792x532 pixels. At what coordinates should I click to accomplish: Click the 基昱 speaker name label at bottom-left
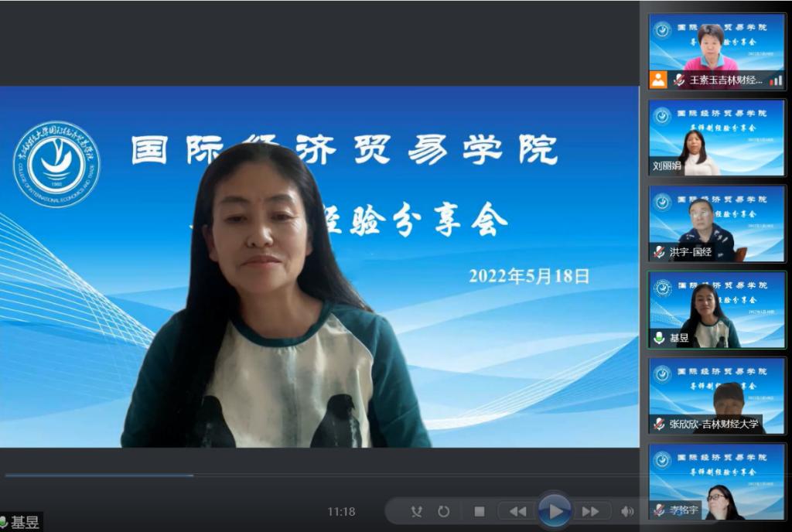pos(24,523)
